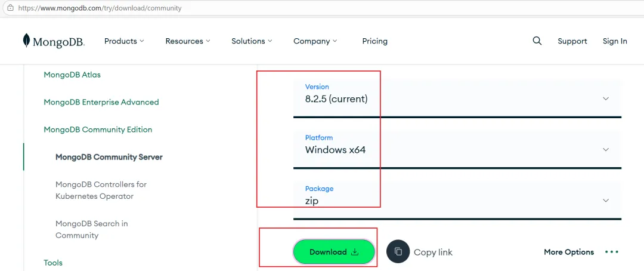This screenshot has height=271, width=644.
Task: Open MongoDB Search in Community
Action: pos(92,229)
